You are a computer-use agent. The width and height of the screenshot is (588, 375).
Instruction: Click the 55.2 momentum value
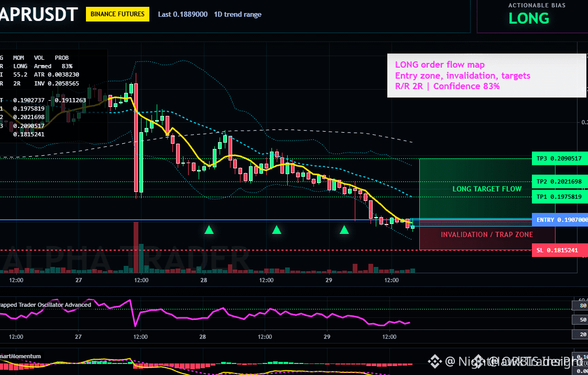(20, 74)
